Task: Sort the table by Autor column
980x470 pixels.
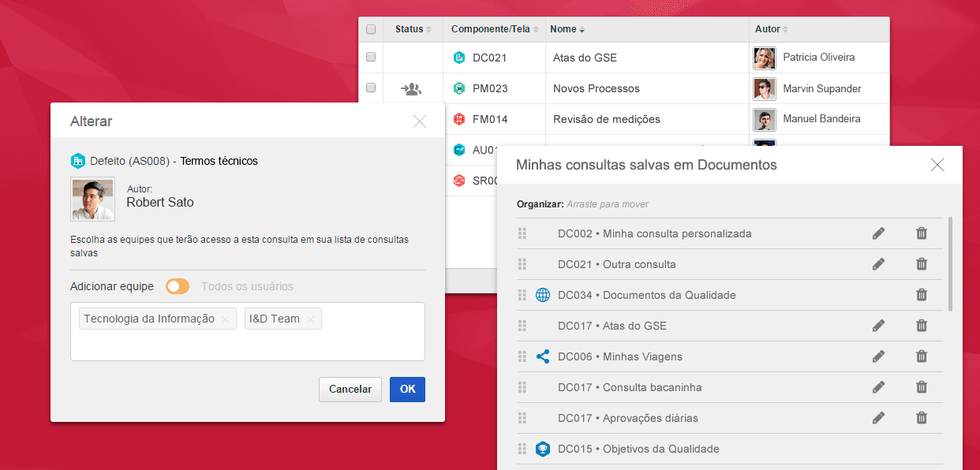Action: point(772,29)
